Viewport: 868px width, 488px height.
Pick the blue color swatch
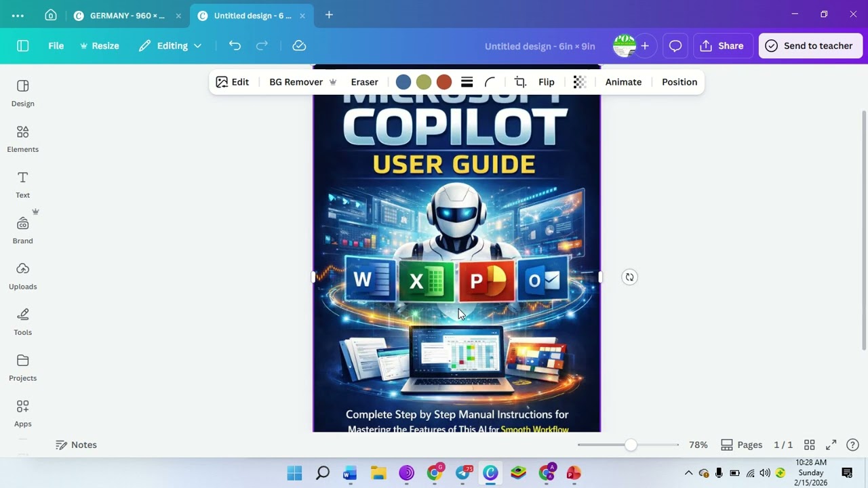click(403, 82)
